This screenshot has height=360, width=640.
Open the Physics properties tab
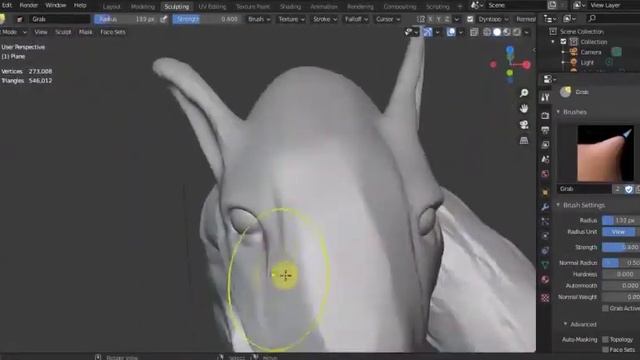545,236
